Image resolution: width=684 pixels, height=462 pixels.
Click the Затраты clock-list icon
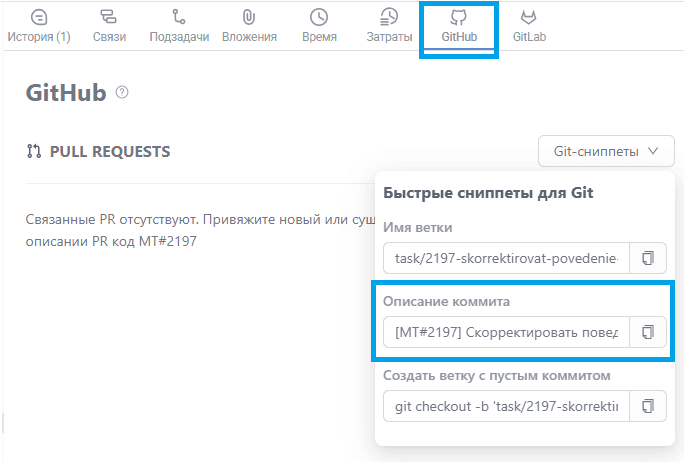tap(389, 17)
